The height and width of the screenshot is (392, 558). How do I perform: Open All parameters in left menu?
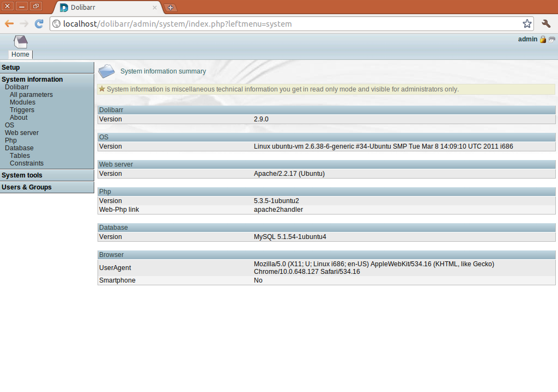[31, 95]
